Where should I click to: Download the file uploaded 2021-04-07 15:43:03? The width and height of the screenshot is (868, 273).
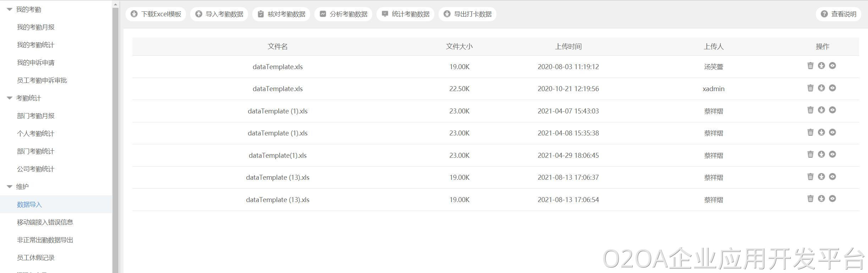(821, 110)
